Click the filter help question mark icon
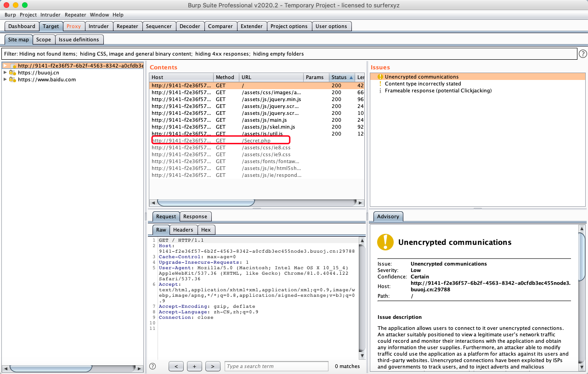This screenshot has height=374, width=588. coord(582,54)
